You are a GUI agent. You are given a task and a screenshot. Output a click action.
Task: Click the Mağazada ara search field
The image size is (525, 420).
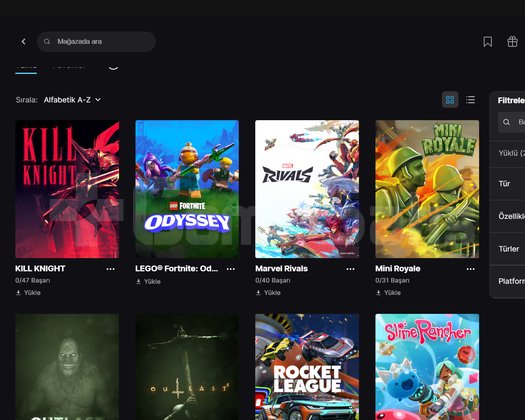(x=96, y=42)
